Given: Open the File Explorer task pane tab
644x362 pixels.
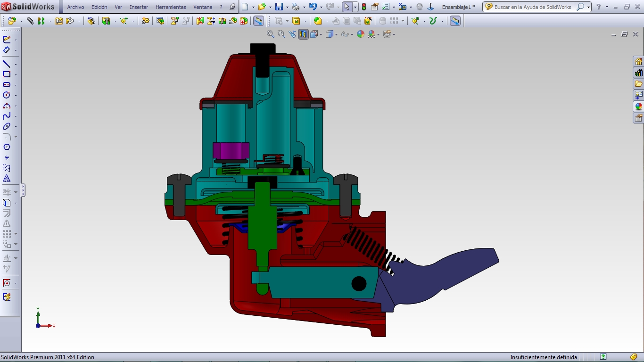Looking at the screenshot, I should [x=638, y=84].
